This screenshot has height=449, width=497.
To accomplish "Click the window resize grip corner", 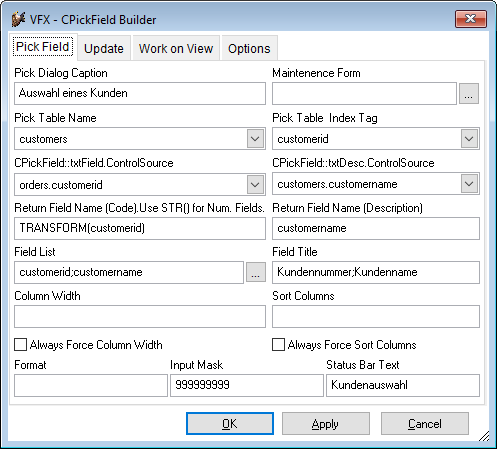I will [x=484, y=436].
